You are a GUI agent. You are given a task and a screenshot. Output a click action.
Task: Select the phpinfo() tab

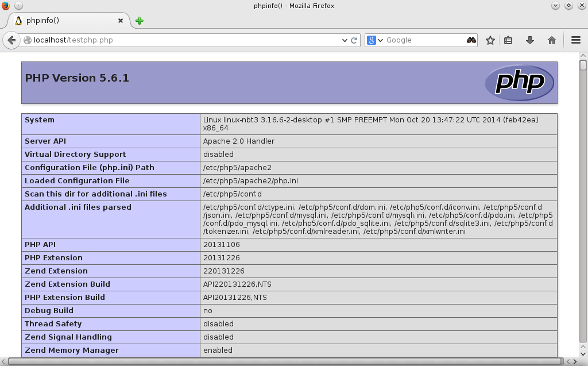pyautogui.click(x=69, y=21)
